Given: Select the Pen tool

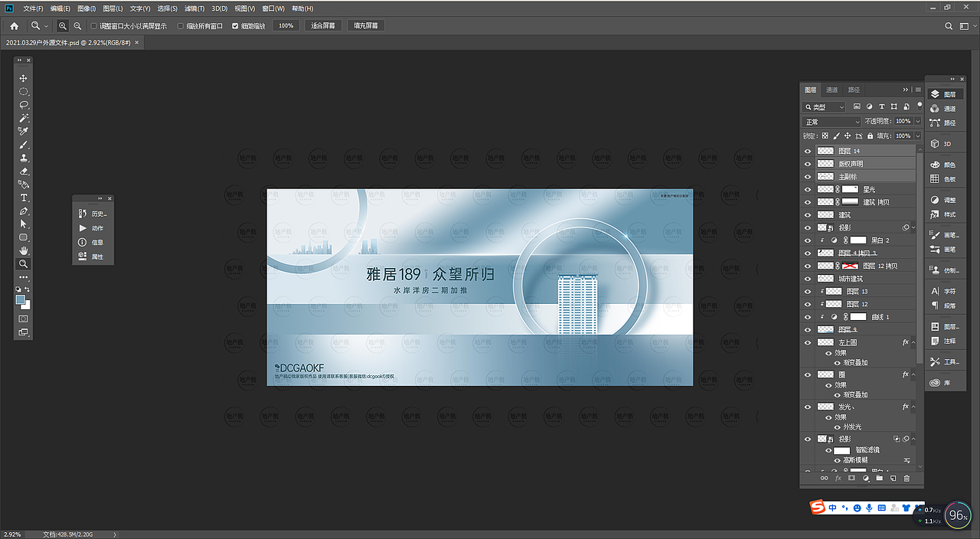Looking at the screenshot, I should (x=24, y=211).
